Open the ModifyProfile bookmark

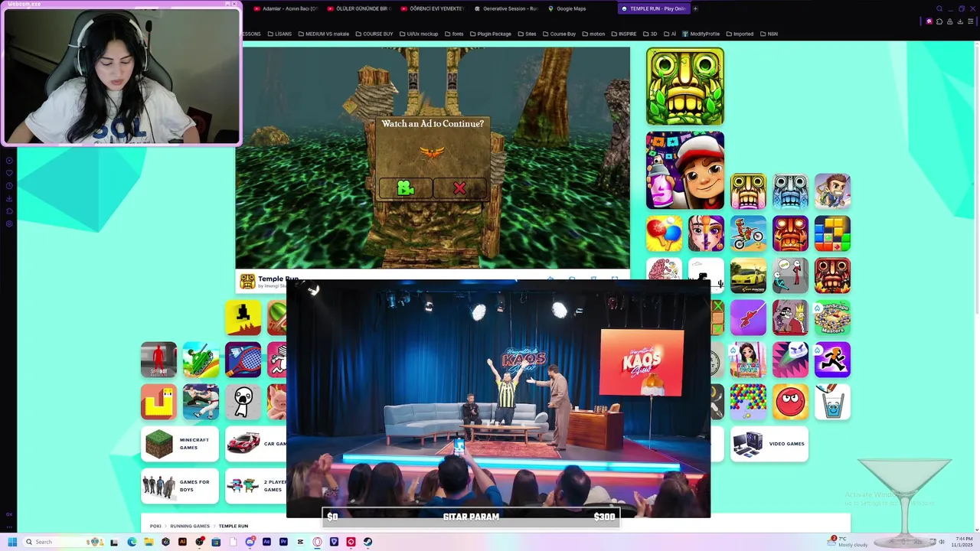coord(701,34)
